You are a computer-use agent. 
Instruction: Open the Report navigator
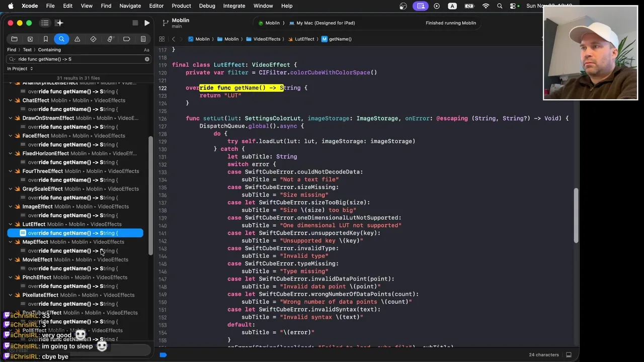143,39
